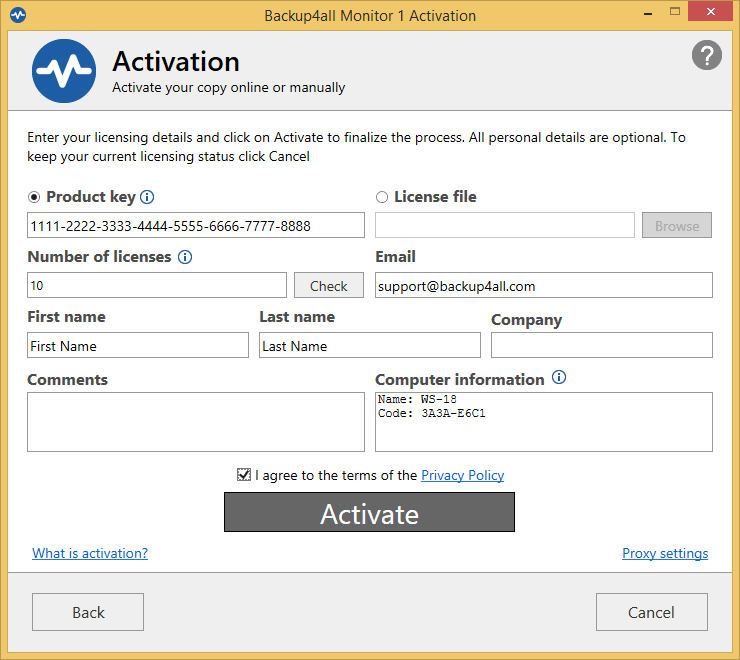Select the License file radio button
The height and width of the screenshot is (660, 740).
[x=382, y=197]
